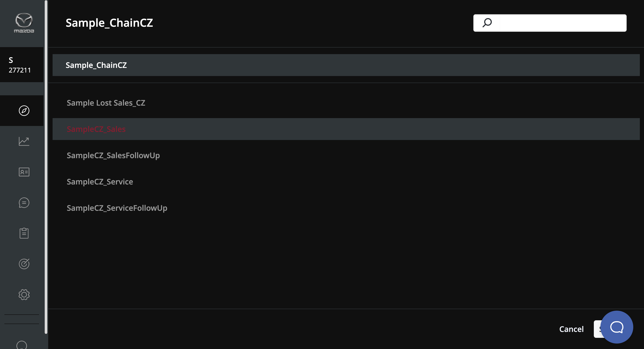Click the Mazda logo in sidebar

24,23
